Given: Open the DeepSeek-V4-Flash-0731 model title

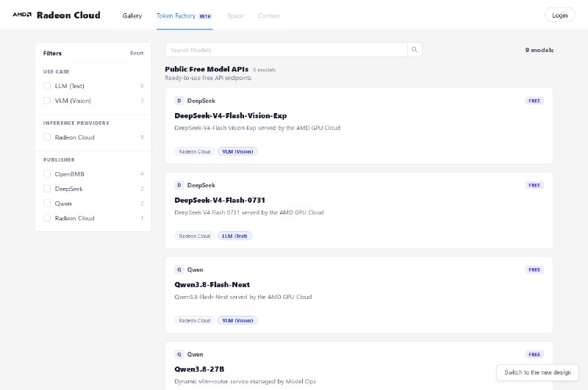Looking at the screenshot, I should pyautogui.click(x=220, y=200).
